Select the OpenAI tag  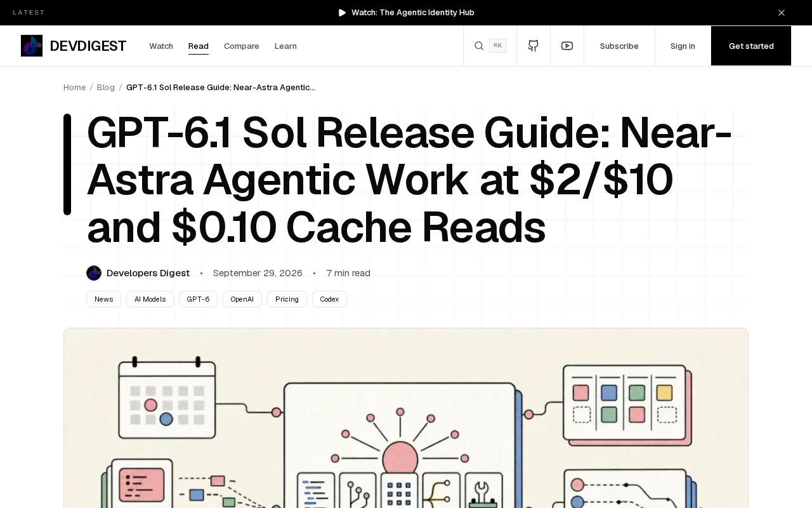(x=242, y=299)
